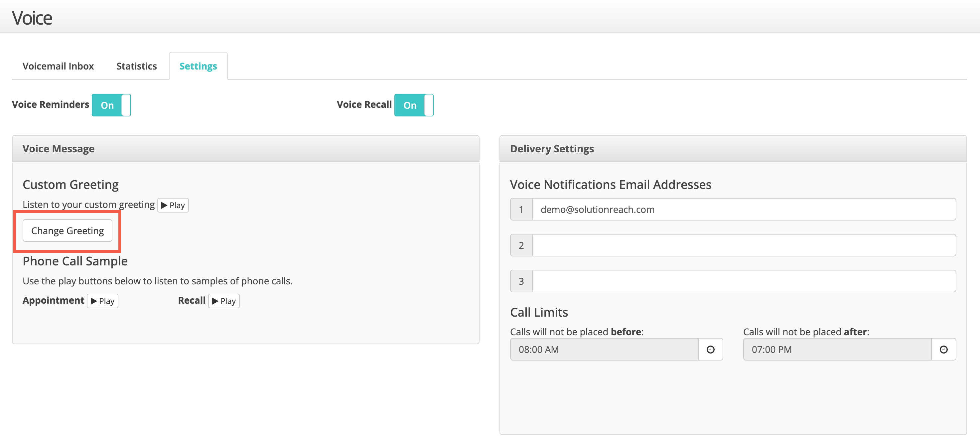Play the Appointment phone call sample
The image size is (980, 446).
point(103,301)
